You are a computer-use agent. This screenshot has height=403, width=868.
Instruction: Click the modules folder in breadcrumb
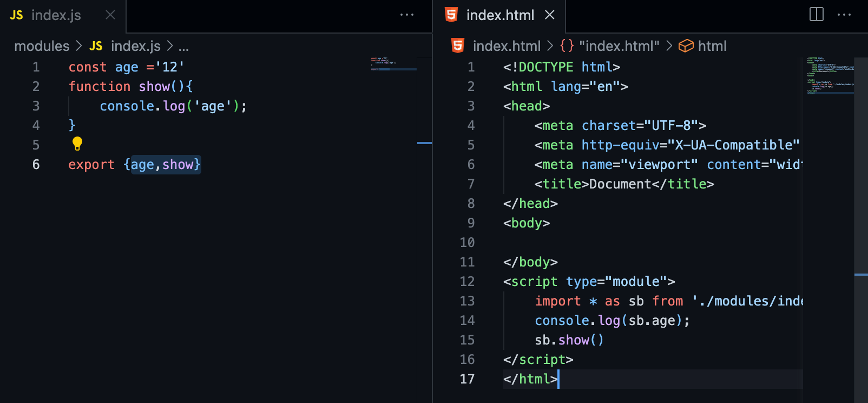(42, 46)
